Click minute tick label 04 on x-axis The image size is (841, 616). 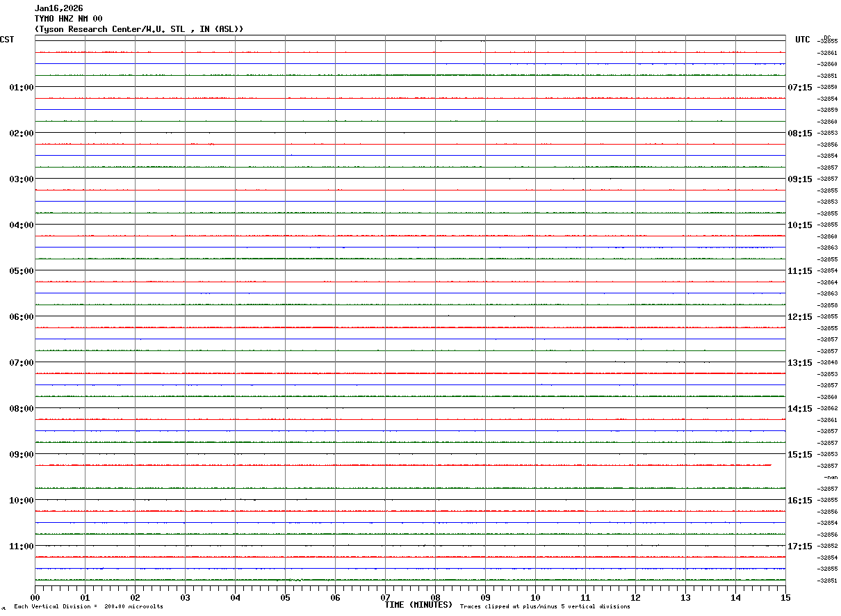coord(235,597)
